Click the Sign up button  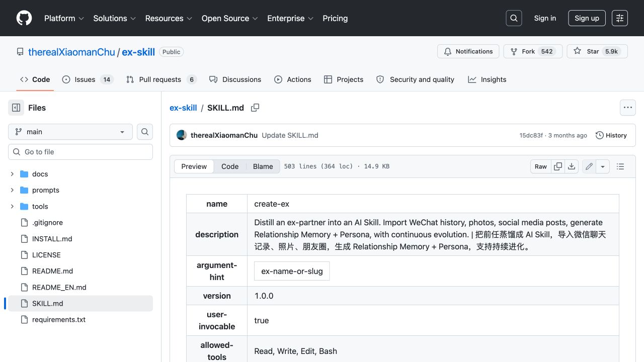point(587,18)
